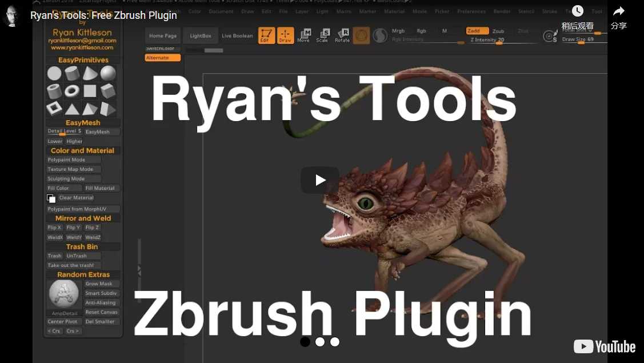Click the WeldY button
Viewport: 644px width, 363px height.
tap(74, 238)
